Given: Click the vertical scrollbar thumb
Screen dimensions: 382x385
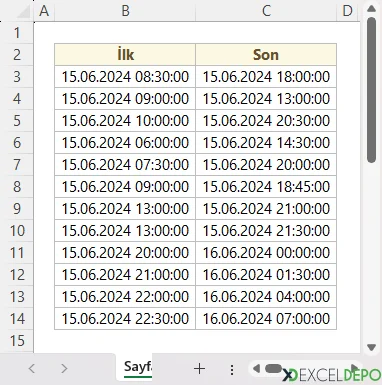Looking at the screenshot, I should pyautogui.click(x=371, y=90).
